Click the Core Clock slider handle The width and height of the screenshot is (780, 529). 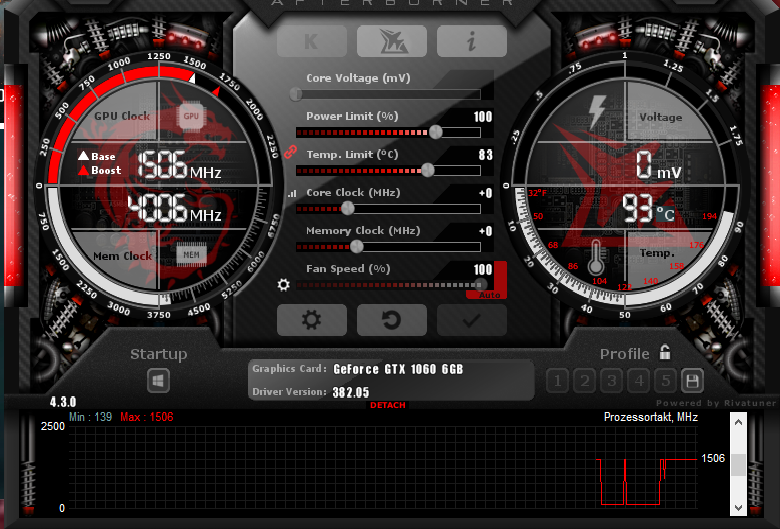tap(347, 209)
